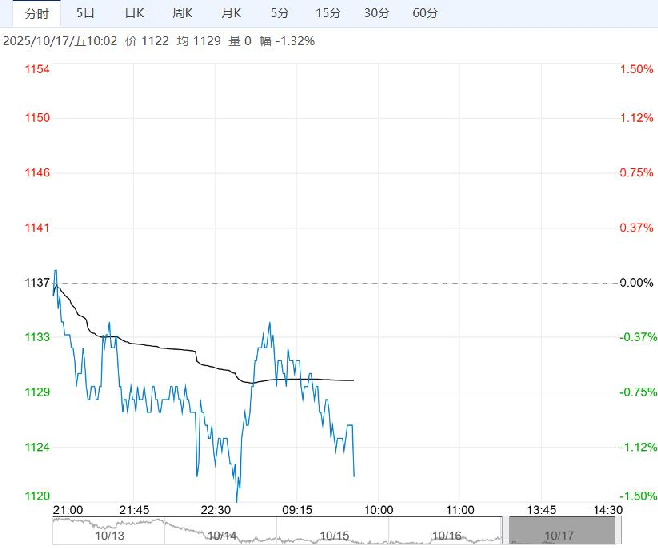The height and width of the screenshot is (548, 658).
Task: Select 10/14 in the date navigator
Action: tap(221, 536)
